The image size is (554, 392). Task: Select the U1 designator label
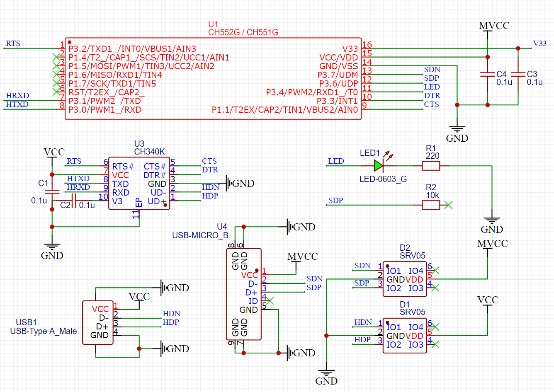tap(213, 24)
